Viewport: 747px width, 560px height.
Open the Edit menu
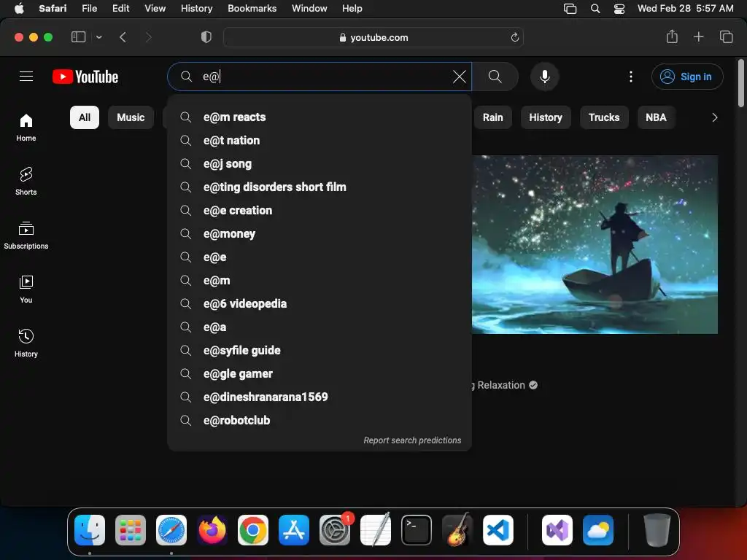[120, 8]
